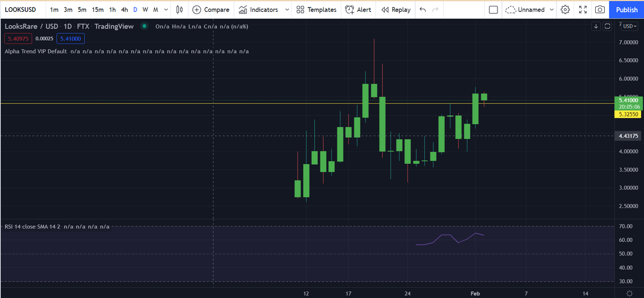Select the 1m timeframe
The image size is (644, 298).
54,10
